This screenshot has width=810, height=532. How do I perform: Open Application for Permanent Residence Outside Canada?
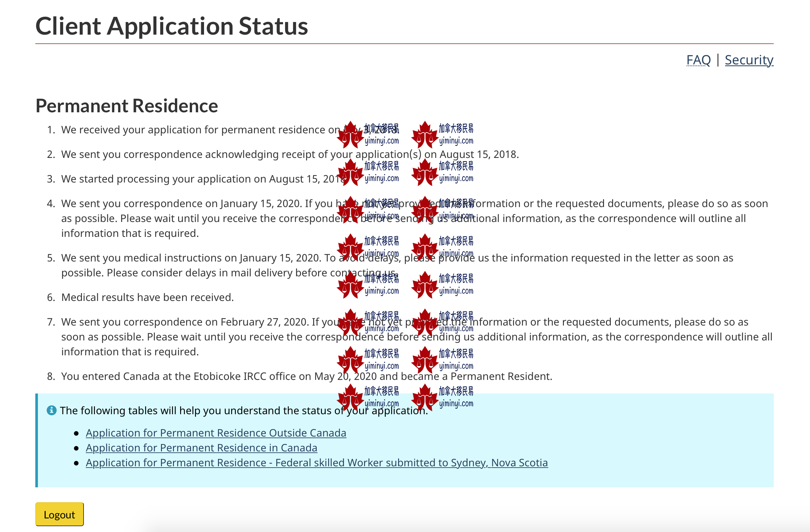tap(216, 433)
